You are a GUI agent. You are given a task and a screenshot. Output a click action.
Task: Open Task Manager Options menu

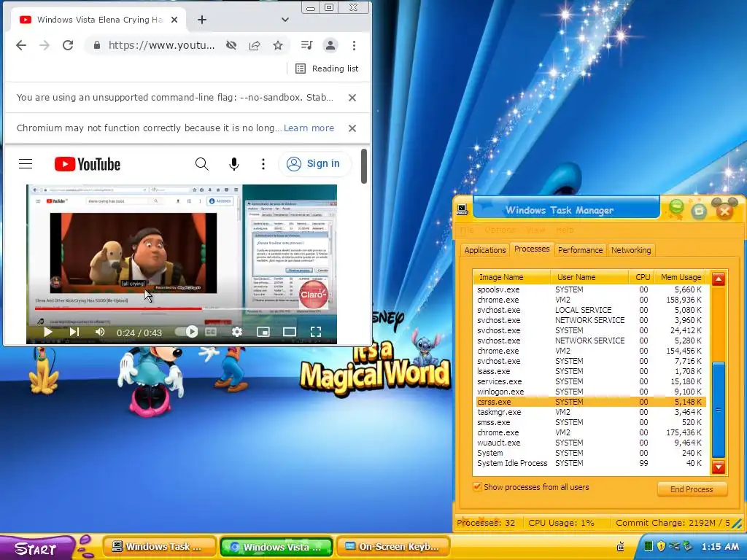click(500, 230)
